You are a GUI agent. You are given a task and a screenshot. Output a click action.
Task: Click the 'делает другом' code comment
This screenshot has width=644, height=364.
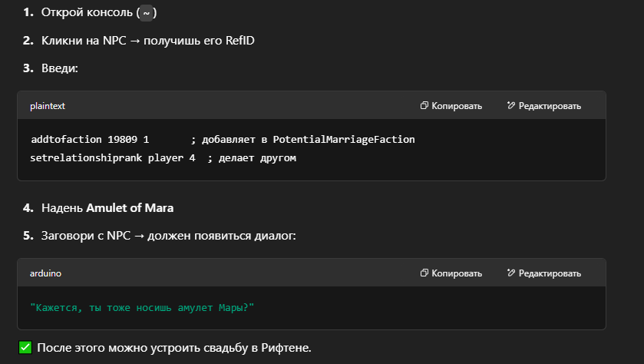pos(256,158)
